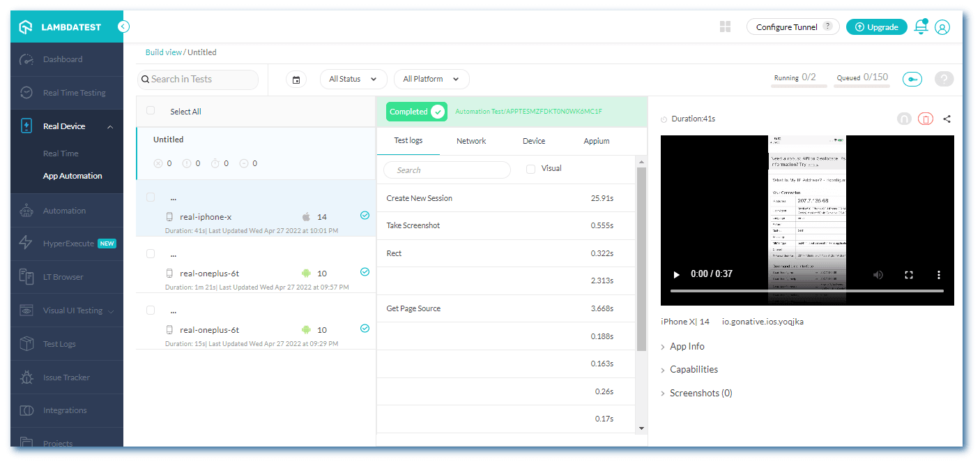
Task: Delete the current test session
Action: click(x=925, y=119)
